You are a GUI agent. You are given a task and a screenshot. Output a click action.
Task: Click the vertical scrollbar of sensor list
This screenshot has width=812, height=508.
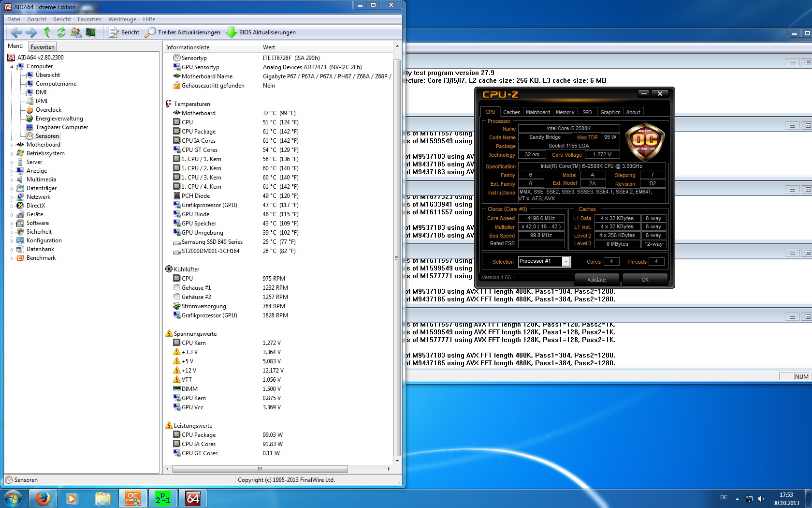pyautogui.click(x=397, y=258)
